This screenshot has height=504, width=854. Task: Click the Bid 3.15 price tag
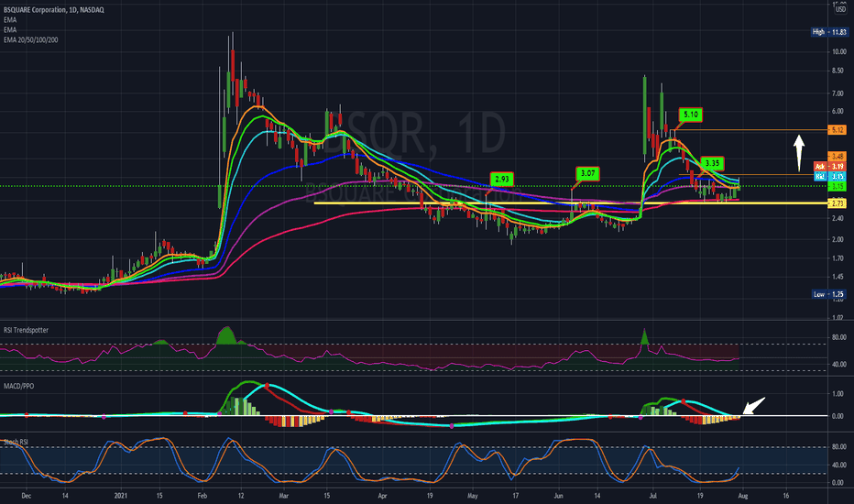point(830,177)
